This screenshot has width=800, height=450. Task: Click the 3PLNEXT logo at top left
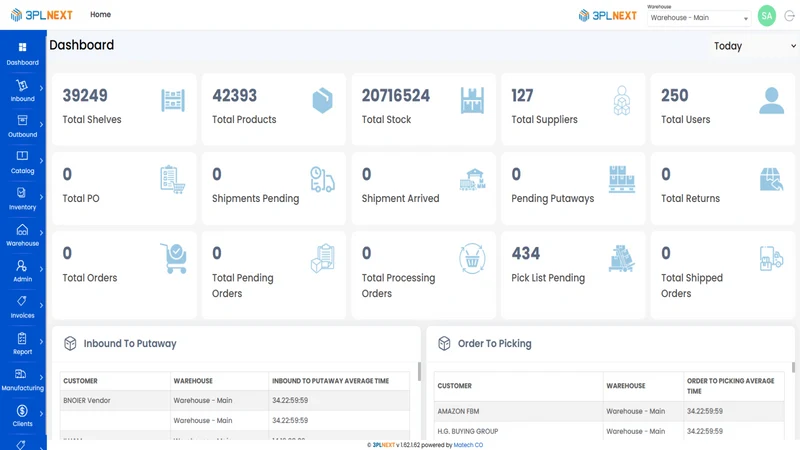pyautogui.click(x=42, y=15)
